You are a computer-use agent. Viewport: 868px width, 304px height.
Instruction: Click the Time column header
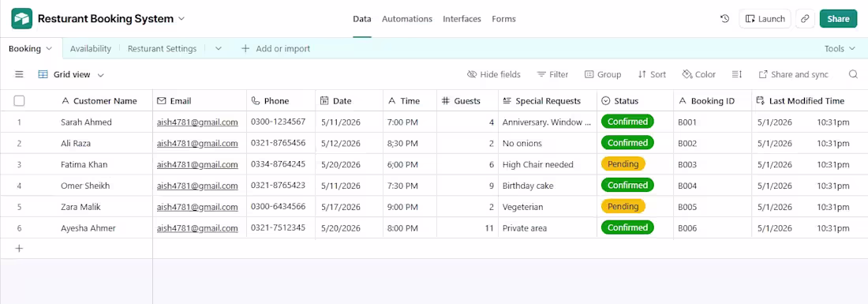[x=410, y=101]
